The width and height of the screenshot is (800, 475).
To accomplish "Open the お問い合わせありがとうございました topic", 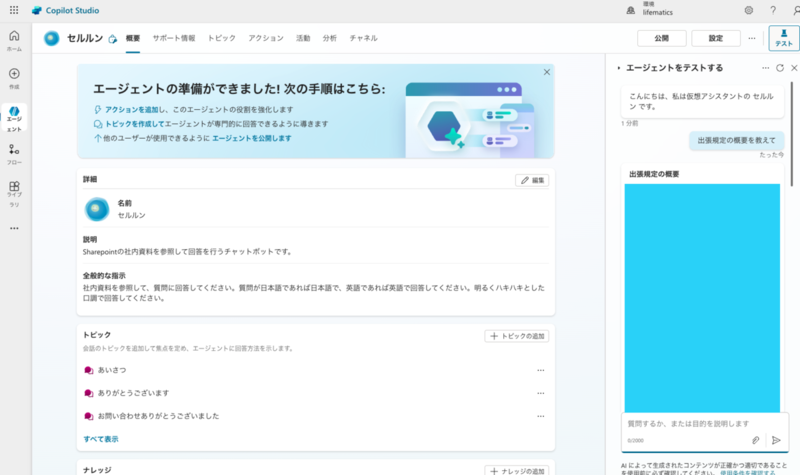I will click(x=158, y=416).
